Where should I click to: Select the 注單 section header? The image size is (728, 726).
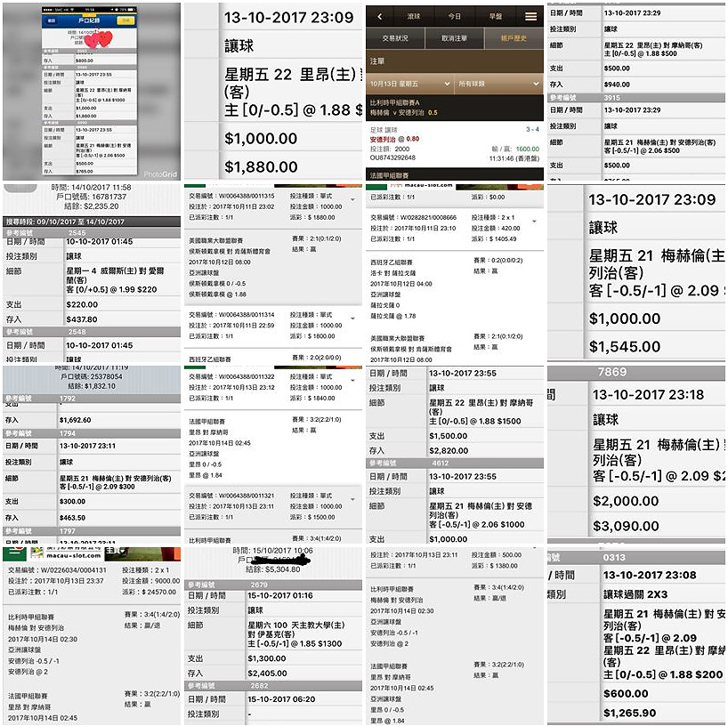(455, 61)
